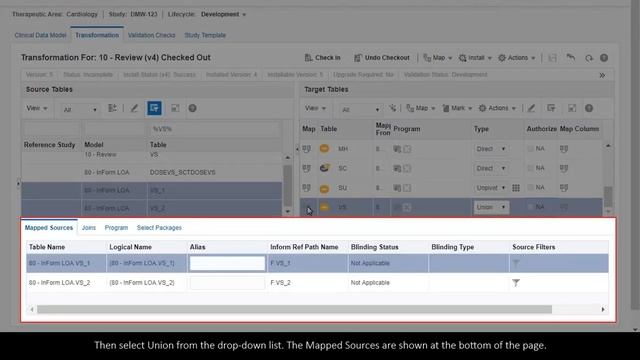Click the Map icon for the MH row
640x360 pixels.
307,149
